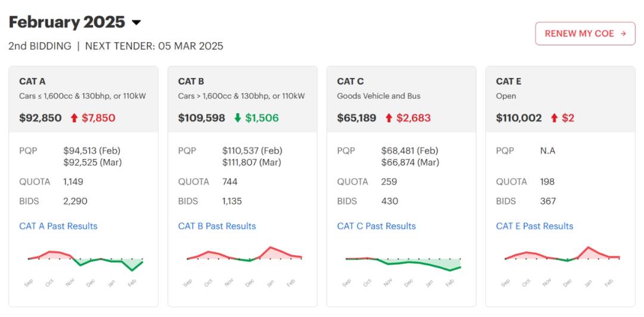Open CAT C Past Results link

[376, 226]
